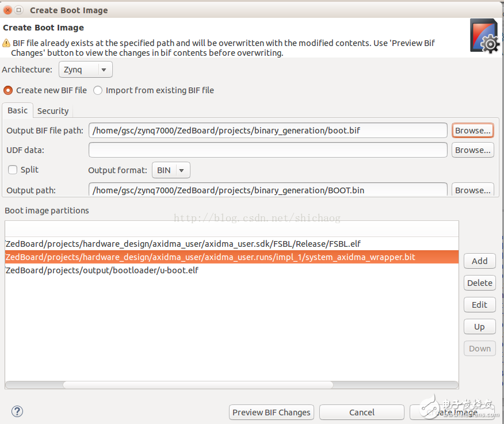Click the boot image wizard icon

point(484,36)
